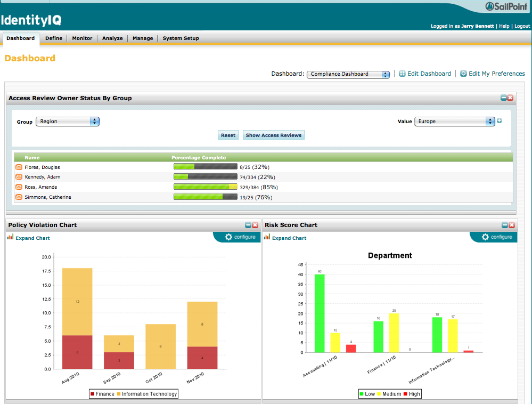Click the email icon for Ross, Amanda
This screenshot has height=404, width=532.
click(19, 187)
